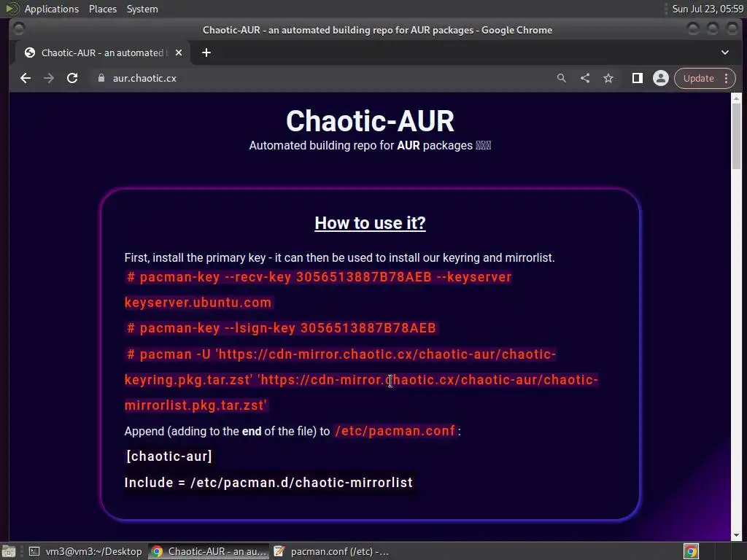This screenshot has width=747, height=560.
Task: Click the show desktop icon in taskbar
Action: click(9, 551)
